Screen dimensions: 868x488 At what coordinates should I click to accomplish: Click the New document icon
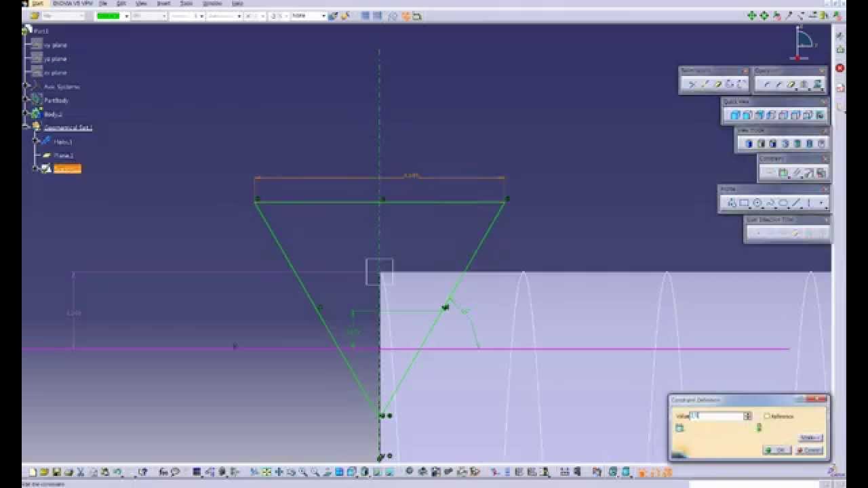click(x=32, y=471)
